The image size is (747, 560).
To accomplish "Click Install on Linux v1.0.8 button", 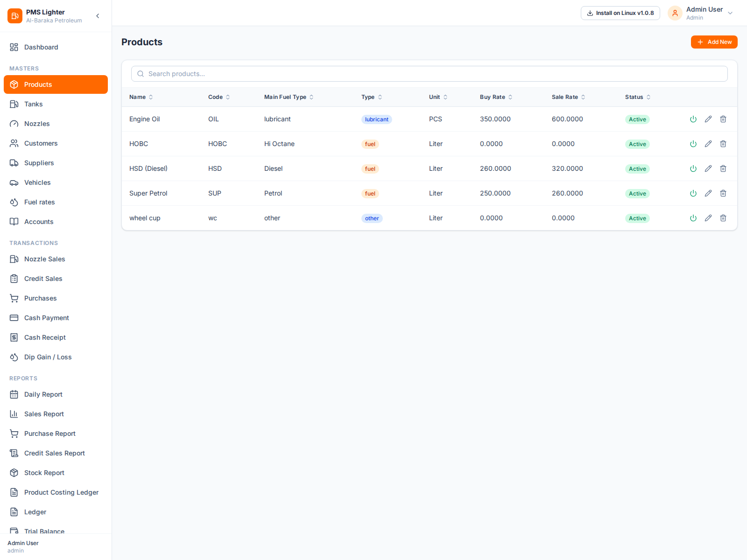I will click(620, 13).
